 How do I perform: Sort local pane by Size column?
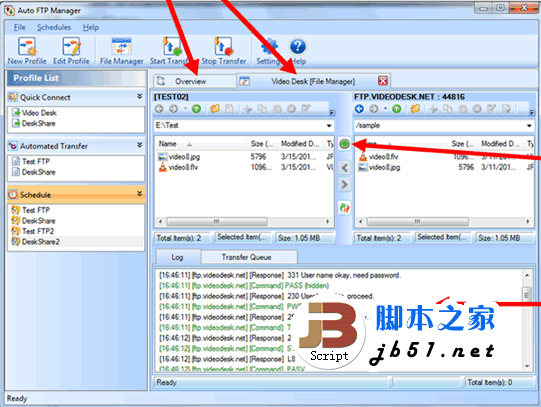coord(262,143)
